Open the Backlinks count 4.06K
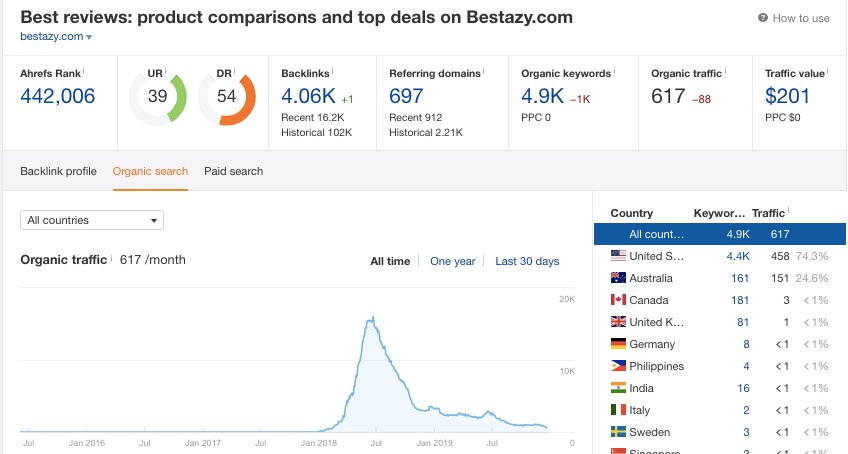848x454 pixels. click(308, 96)
